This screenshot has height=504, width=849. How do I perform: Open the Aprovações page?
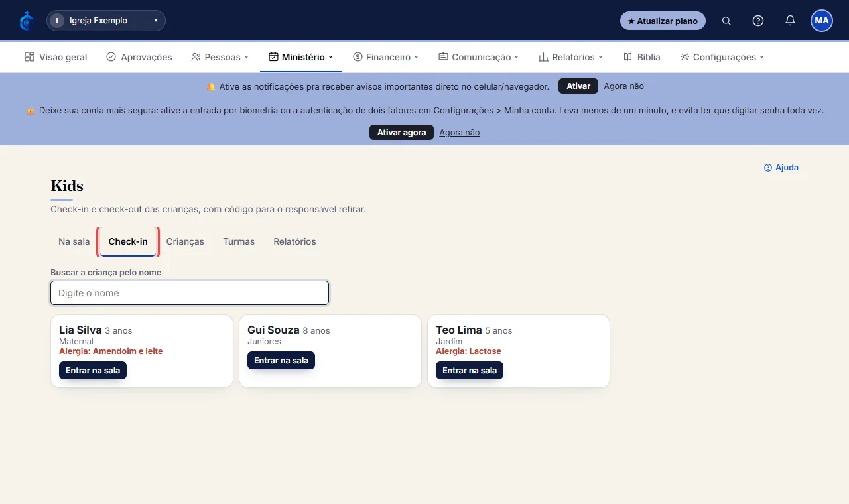click(139, 57)
